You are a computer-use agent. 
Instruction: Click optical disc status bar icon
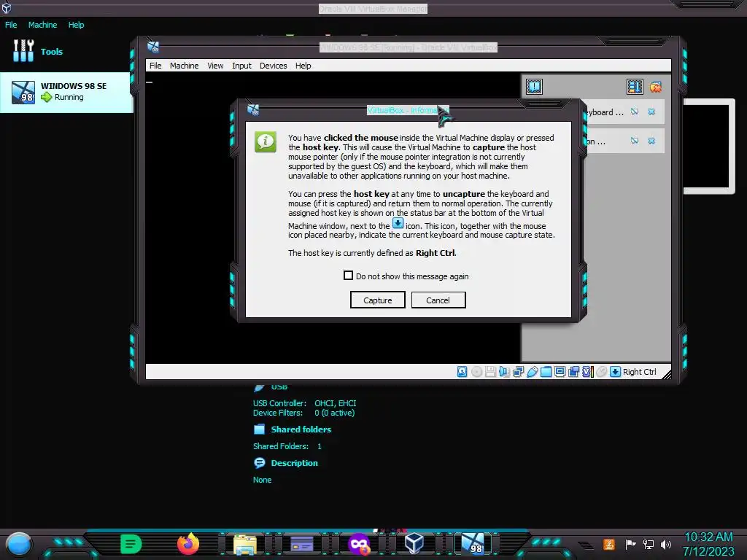476,372
